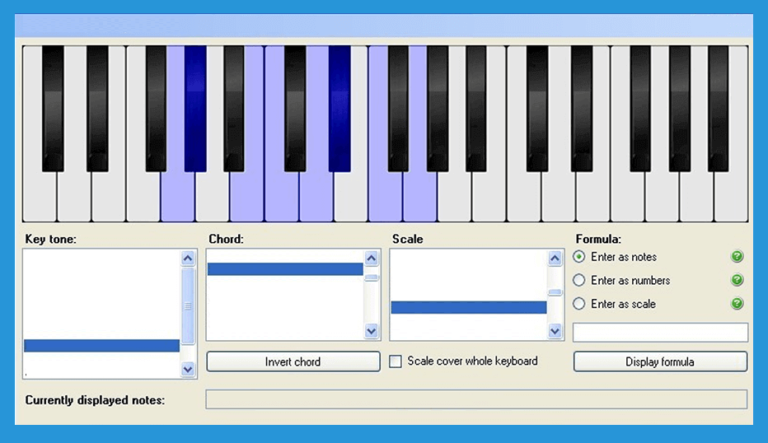Play the highlighted second-octave D white key
Screen dimensions: 768x443
(316, 196)
